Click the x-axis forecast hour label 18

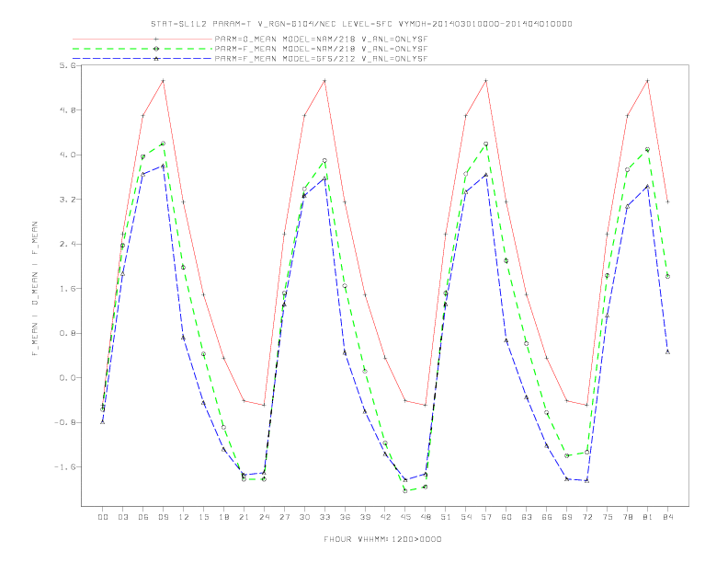(x=223, y=517)
